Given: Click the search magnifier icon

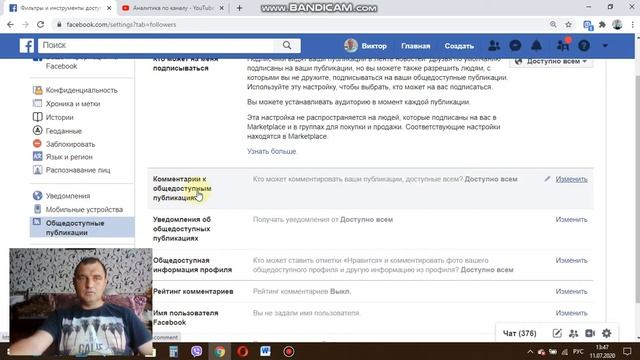Looking at the screenshot, I should (287, 45).
